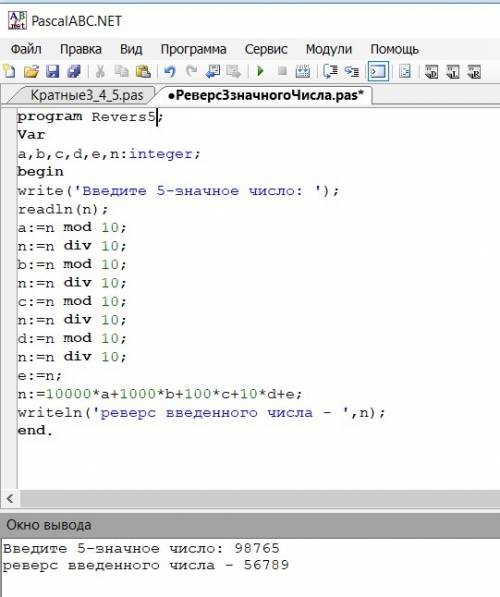Click the 'a,b,c,d,e,n:integer;' declaration
Viewport: 500px width, 597px height.
coord(109,154)
